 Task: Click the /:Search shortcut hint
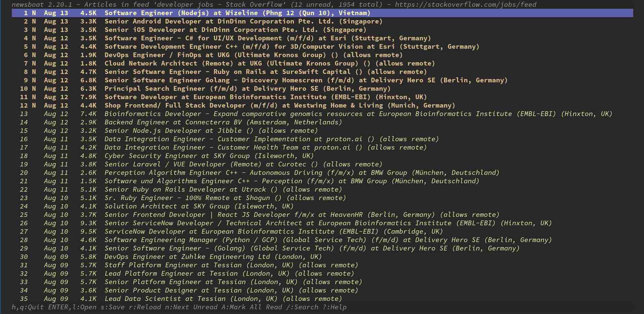pyautogui.click(x=302, y=307)
